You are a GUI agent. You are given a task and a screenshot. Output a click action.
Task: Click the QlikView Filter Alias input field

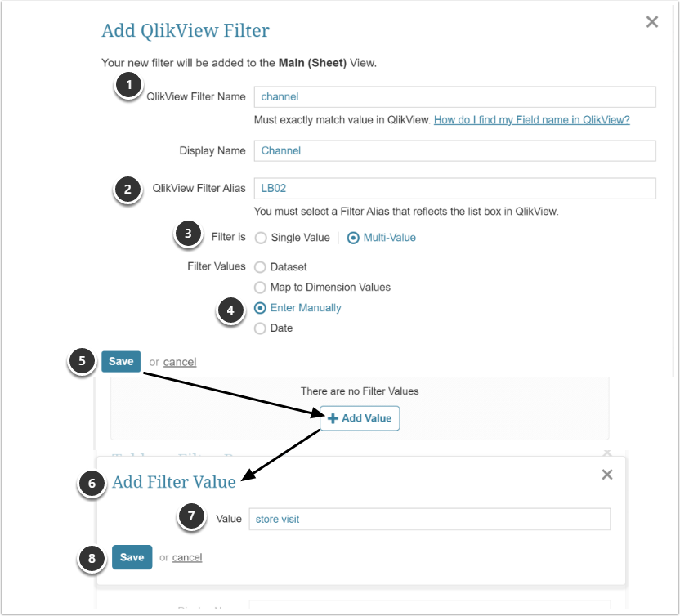(x=454, y=188)
